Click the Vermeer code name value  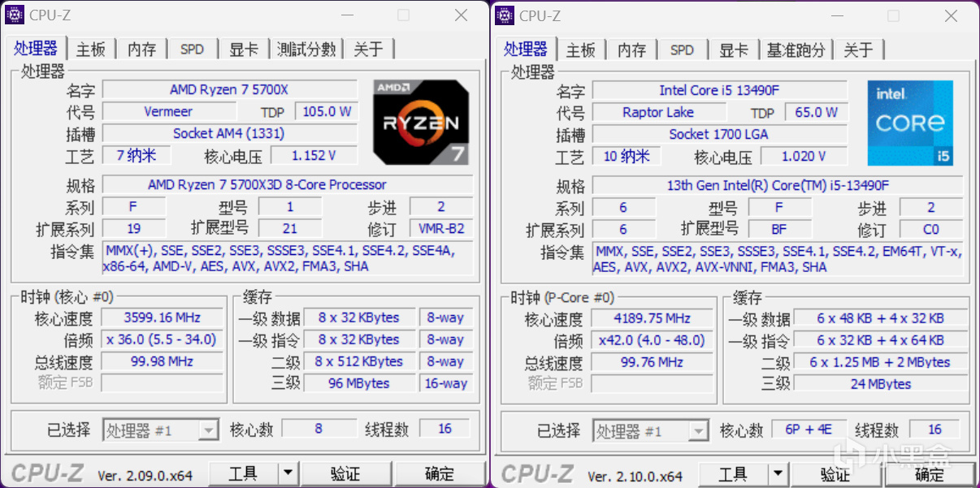click(x=169, y=111)
